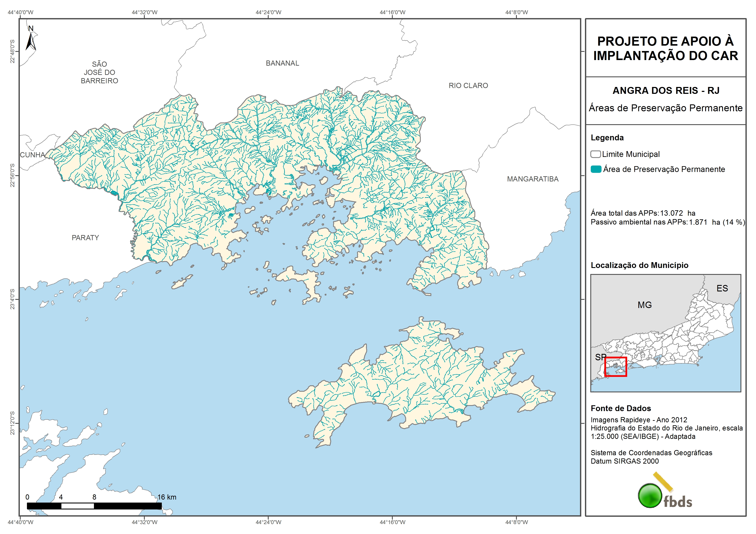This screenshot has height=534, width=756.
Task: Click the SÃO JOSÉ DO BARREIRO label
Action: click(100, 73)
